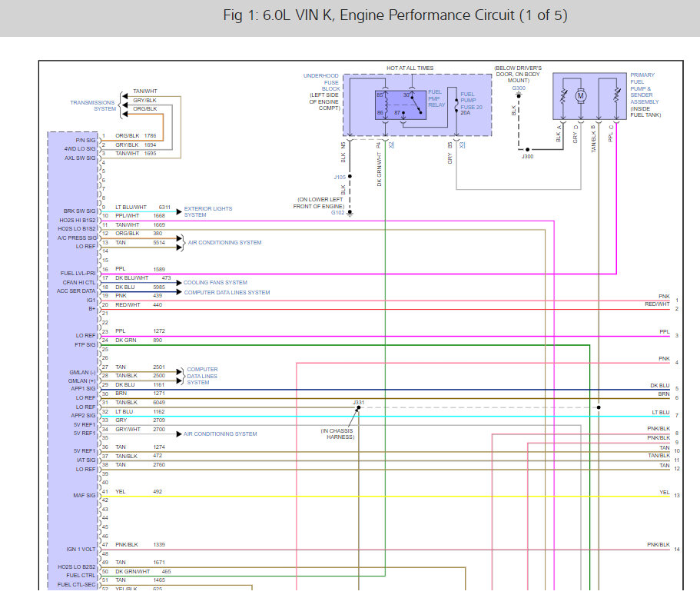Click AIR CONDITIONING SYSTEM label near pin 34
The image size is (700, 608).
coord(220,434)
